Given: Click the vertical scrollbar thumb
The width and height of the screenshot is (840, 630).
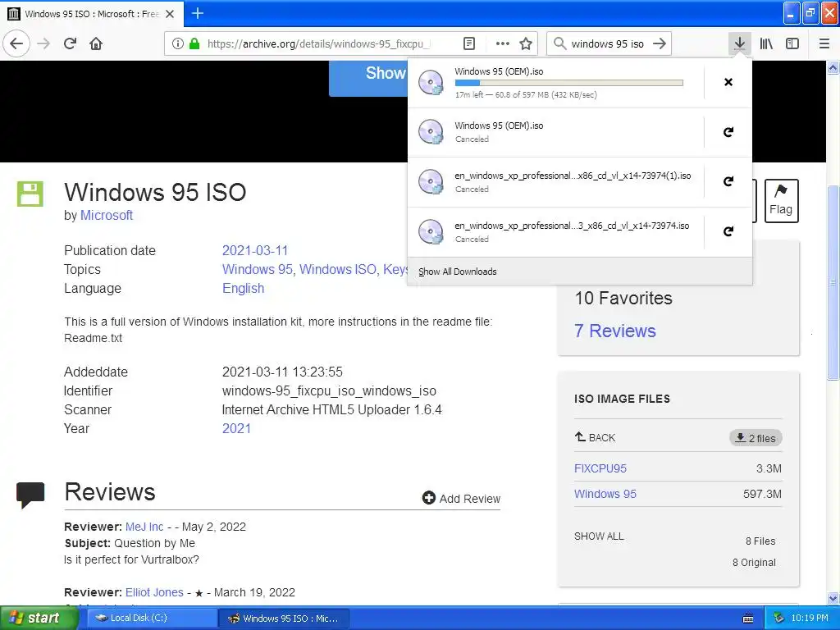Looking at the screenshot, I should coord(833,282).
